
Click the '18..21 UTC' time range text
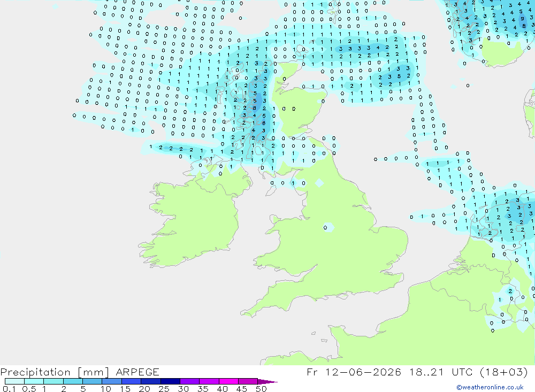click(x=441, y=372)
